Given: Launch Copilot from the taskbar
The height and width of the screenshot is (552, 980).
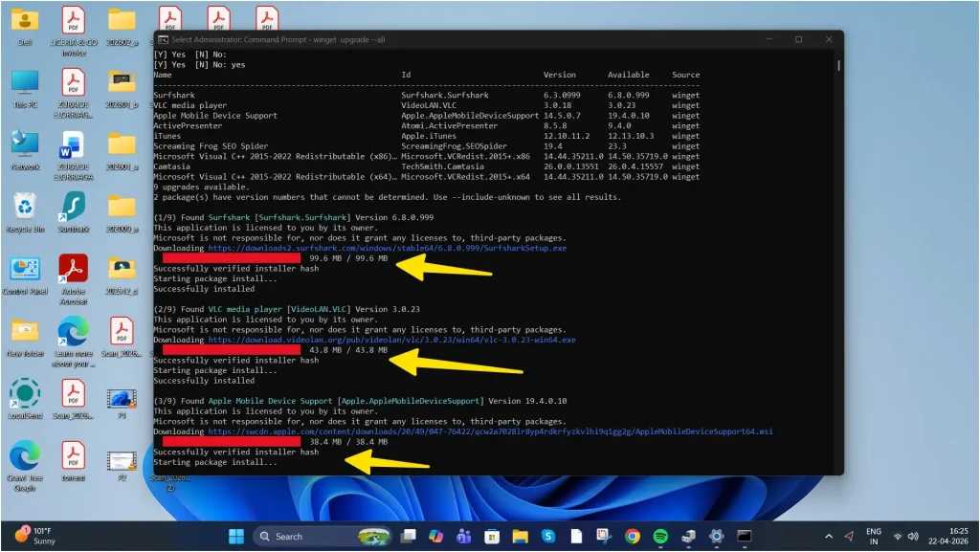Looking at the screenshot, I should pos(435,537).
